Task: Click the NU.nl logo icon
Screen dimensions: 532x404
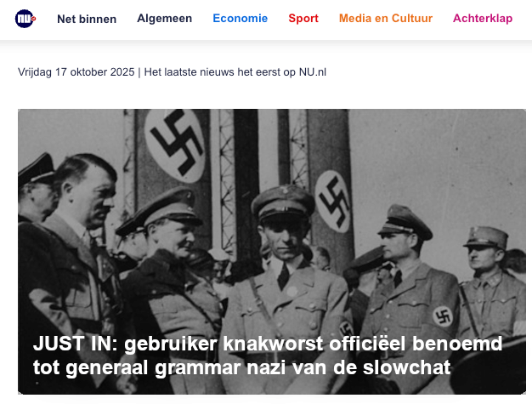Action: [x=25, y=19]
